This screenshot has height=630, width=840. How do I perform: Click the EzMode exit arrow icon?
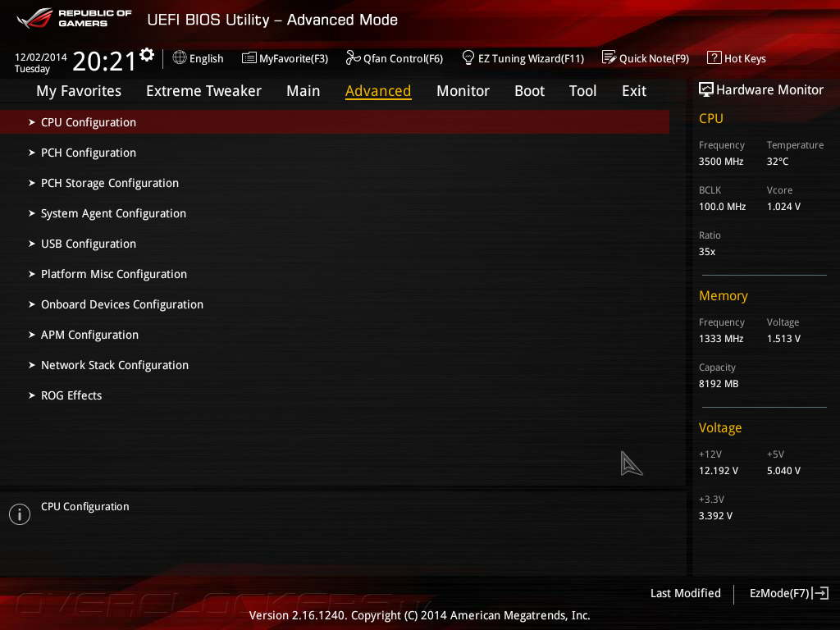pyautogui.click(x=820, y=593)
